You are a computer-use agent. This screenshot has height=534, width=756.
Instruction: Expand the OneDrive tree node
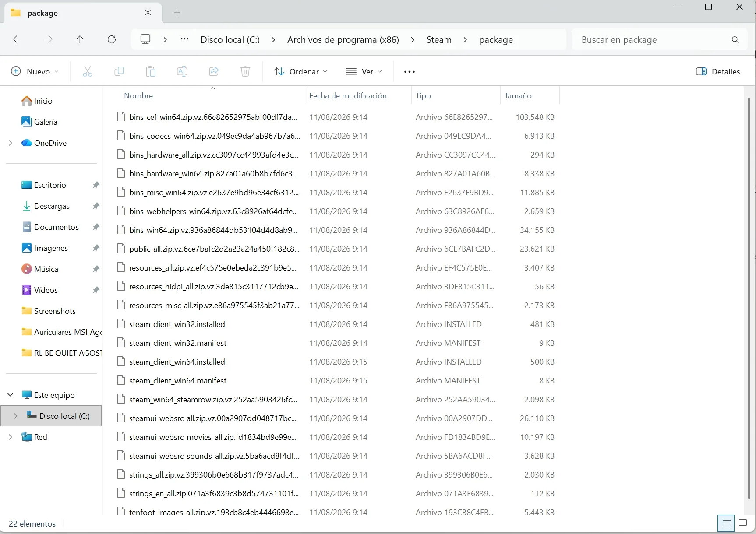(11, 143)
